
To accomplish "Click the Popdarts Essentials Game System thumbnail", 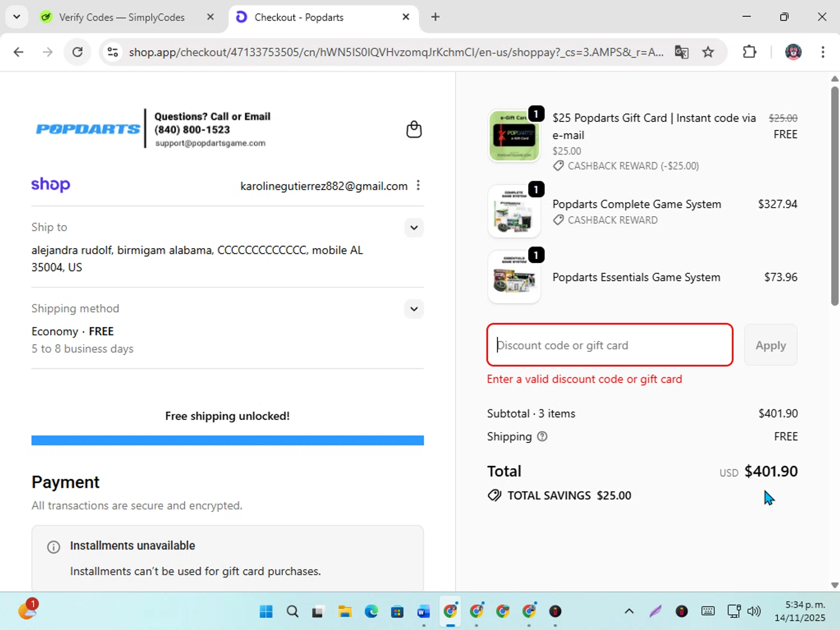I will [514, 277].
